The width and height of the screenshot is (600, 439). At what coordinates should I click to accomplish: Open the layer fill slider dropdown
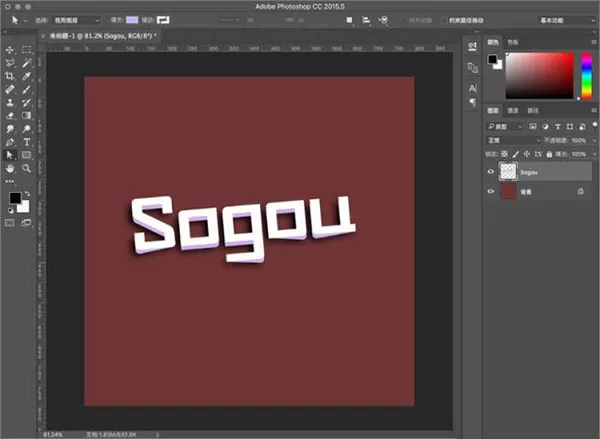595,154
